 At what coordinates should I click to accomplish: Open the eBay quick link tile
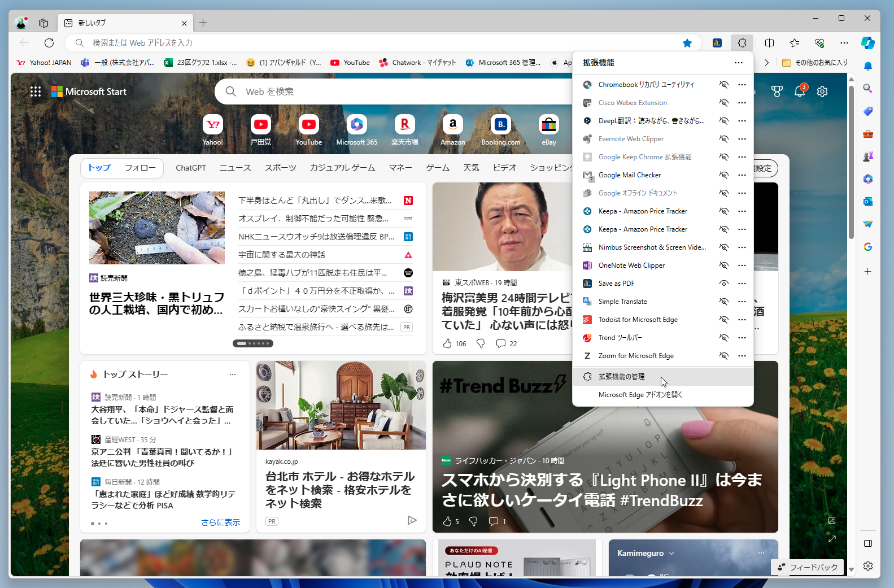click(549, 130)
